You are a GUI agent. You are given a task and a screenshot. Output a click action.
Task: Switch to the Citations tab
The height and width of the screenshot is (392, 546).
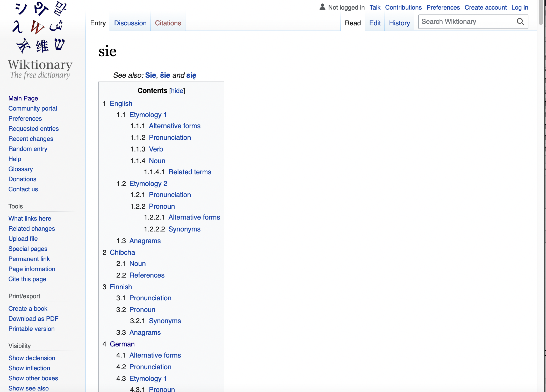coord(168,23)
